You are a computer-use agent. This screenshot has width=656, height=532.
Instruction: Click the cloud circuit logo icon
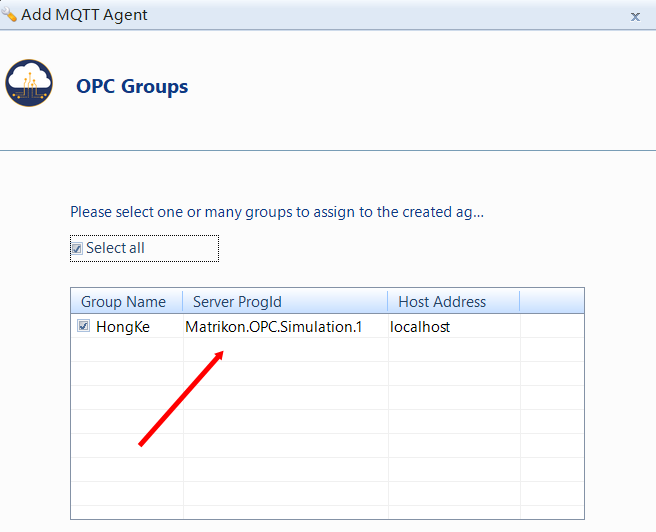29,83
